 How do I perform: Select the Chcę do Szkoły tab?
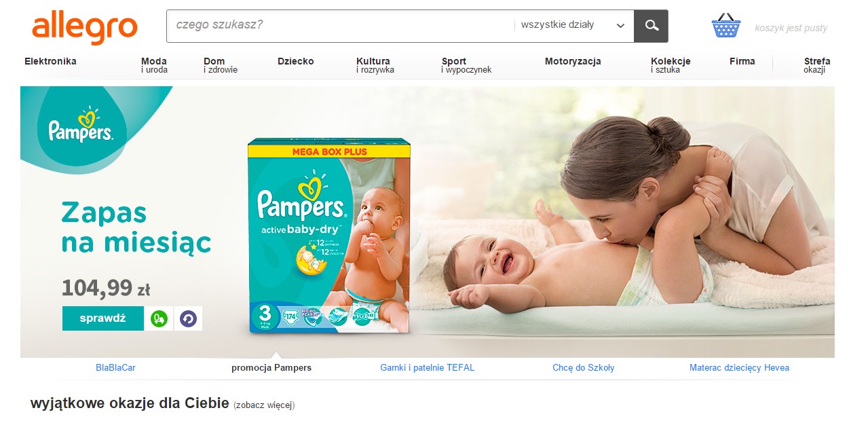(584, 367)
